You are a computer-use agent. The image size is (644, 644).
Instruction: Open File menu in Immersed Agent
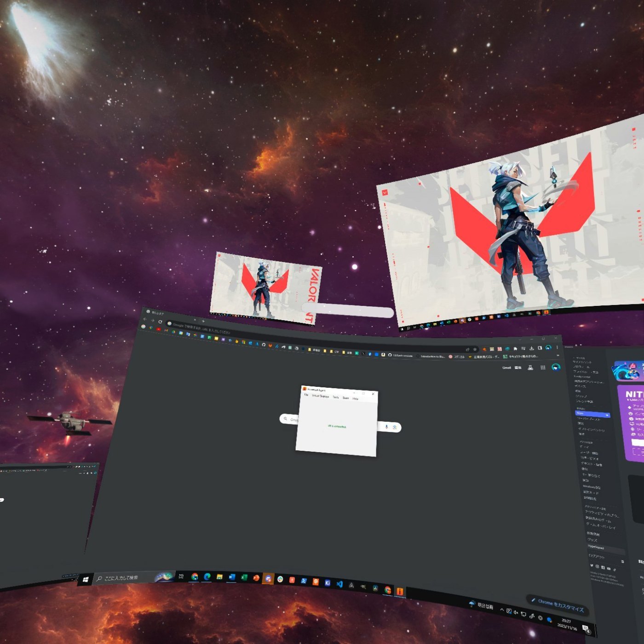(306, 395)
